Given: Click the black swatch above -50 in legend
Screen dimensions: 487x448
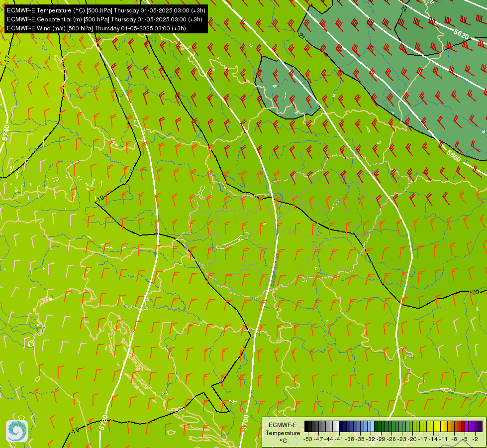Looking at the screenshot, I should pos(306,426).
